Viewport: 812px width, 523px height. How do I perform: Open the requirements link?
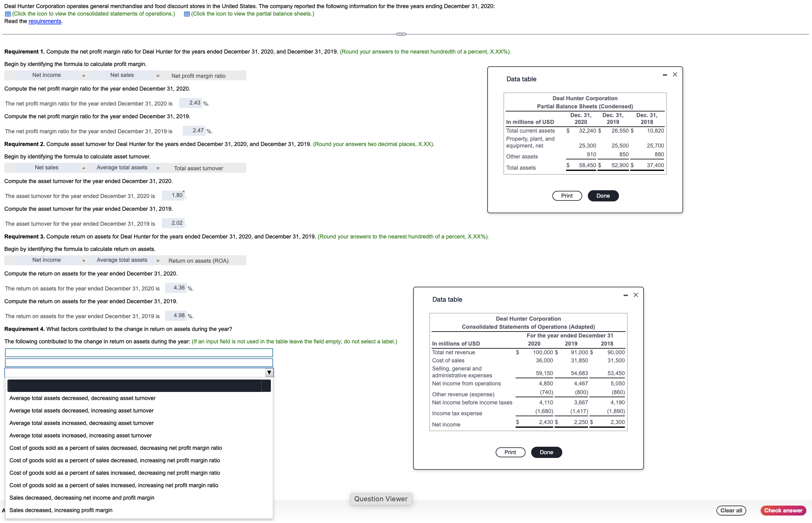pyautogui.click(x=45, y=21)
